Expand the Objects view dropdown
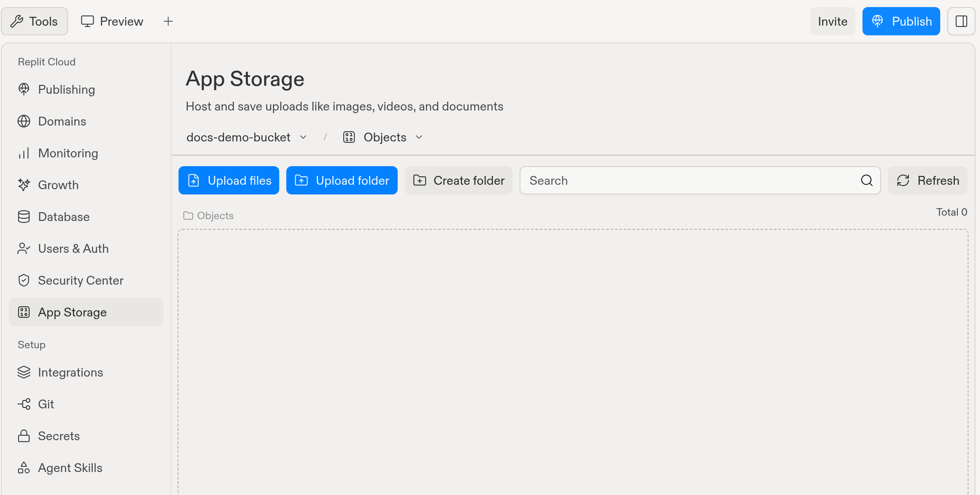The height and width of the screenshot is (495, 980). click(383, 137)
